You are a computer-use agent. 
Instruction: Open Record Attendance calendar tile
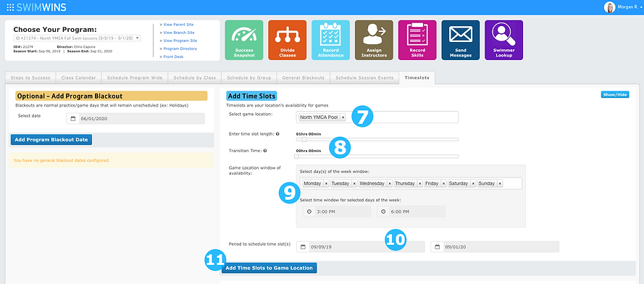[330, 41]
